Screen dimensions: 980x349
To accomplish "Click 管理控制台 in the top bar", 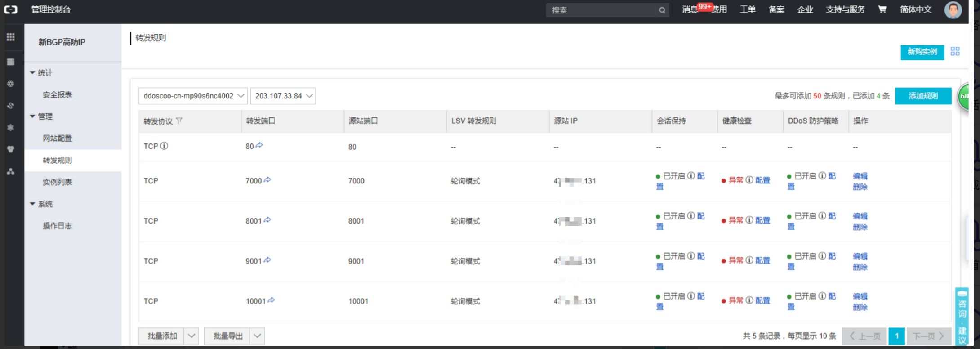I will [x=51, y=9].
